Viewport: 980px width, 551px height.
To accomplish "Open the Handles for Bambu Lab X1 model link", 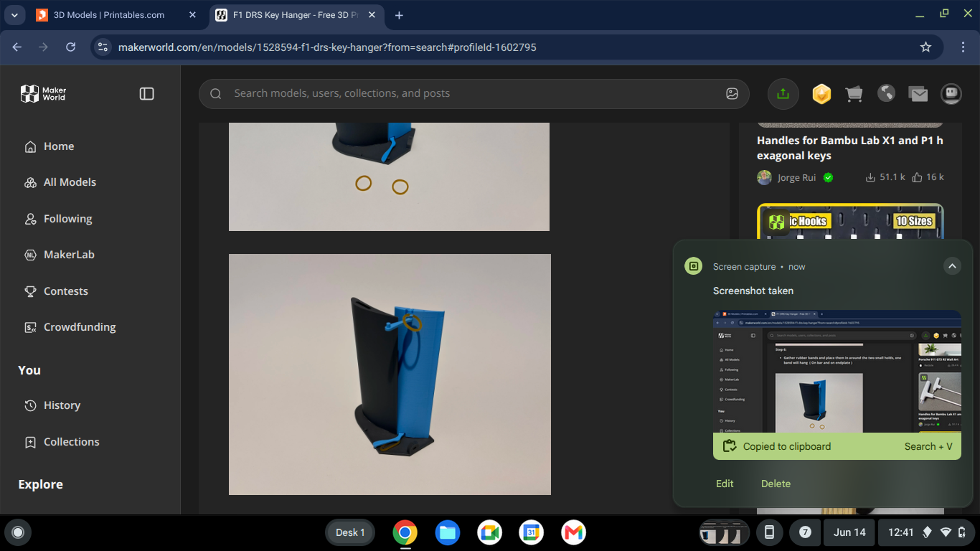I will point(850,148).
